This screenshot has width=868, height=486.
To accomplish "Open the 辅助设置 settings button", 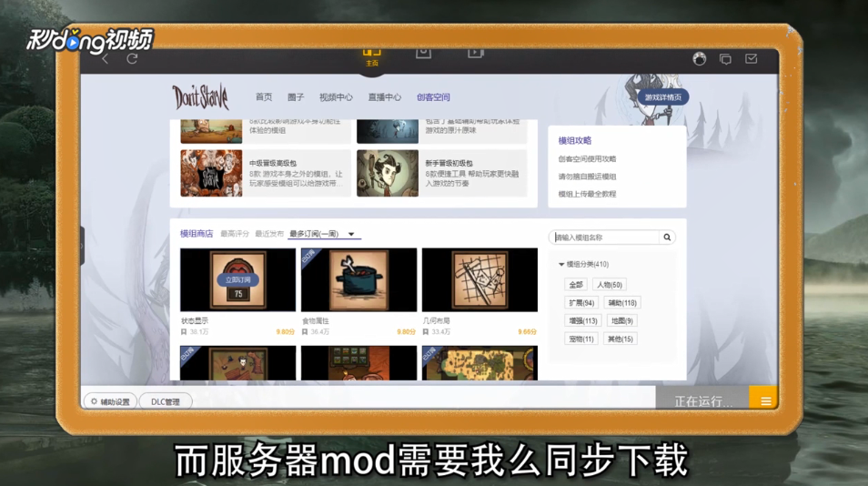I will [x=110, y=401].
